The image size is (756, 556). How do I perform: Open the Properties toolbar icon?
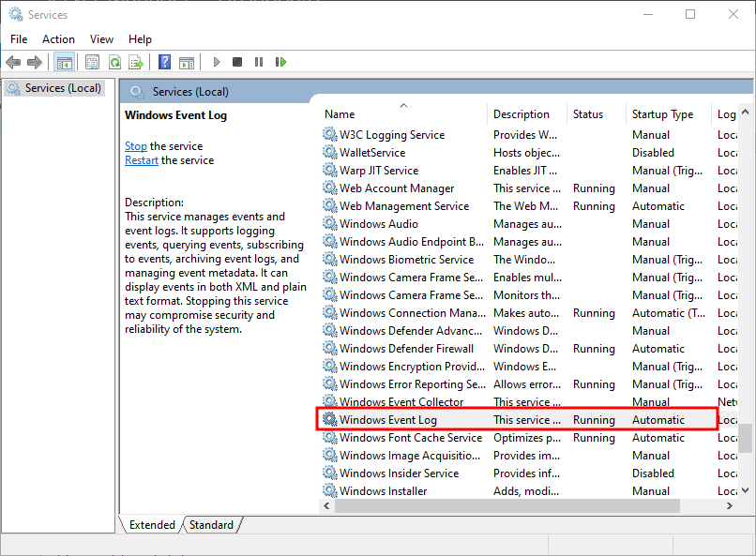[92, 62]
